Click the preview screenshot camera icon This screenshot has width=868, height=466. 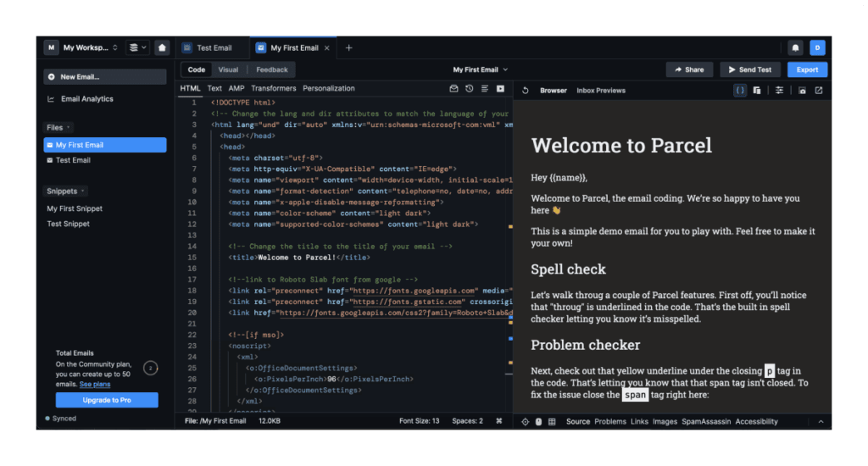click(802, 91)
